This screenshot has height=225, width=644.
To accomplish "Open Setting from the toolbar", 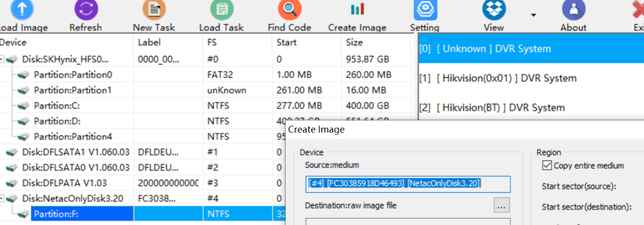I will (425, 10).
